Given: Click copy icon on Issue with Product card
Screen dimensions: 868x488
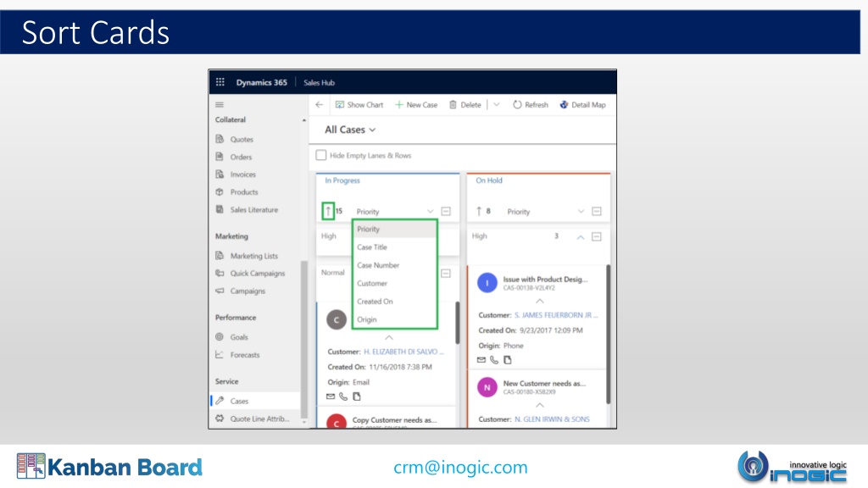Looking at the screenshot, I should (x=507, y=359).
